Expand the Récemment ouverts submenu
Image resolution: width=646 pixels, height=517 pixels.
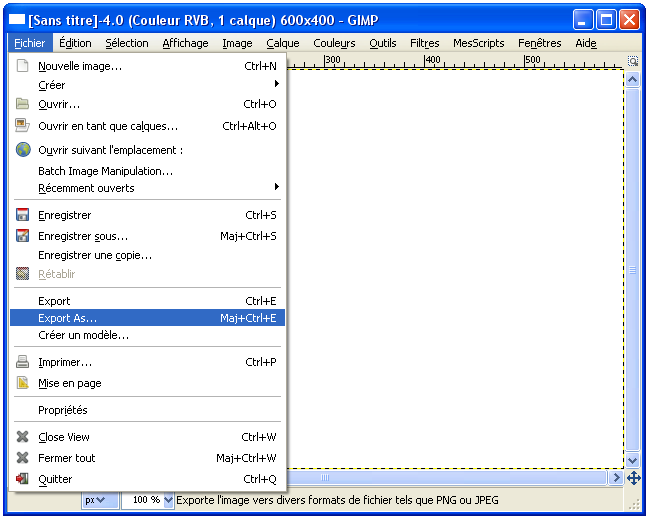click(x=147, y=188)
